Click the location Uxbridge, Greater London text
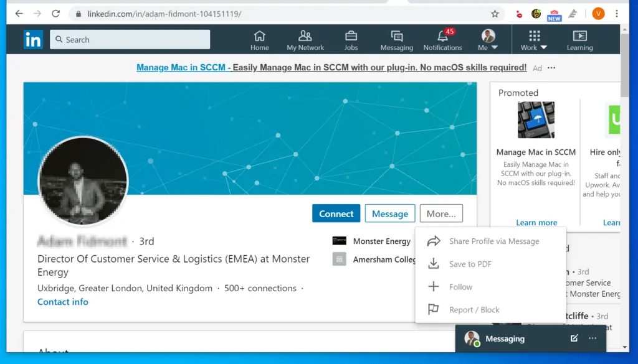The width and height of the screenshot is (638, 364). tap(125, 288)
